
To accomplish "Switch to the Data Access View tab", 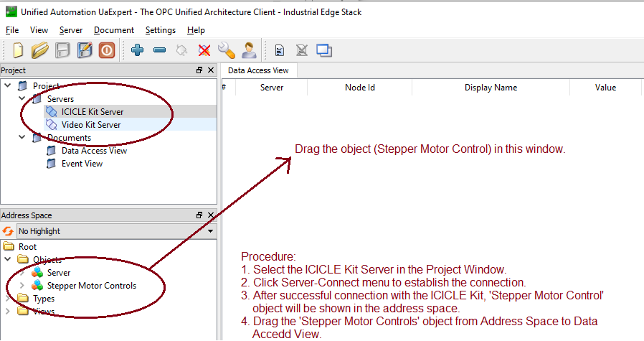I will click(258, 70).
